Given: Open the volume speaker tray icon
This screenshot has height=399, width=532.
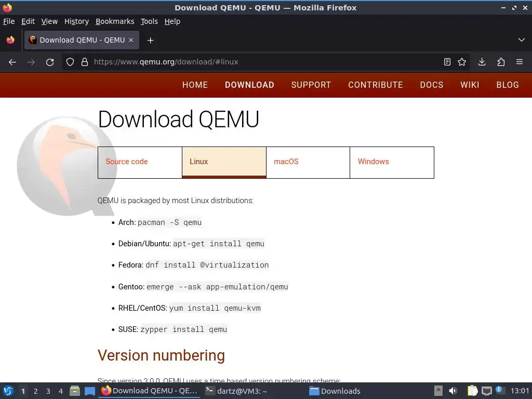Looking at the screenshot, I should coord(453,391).
